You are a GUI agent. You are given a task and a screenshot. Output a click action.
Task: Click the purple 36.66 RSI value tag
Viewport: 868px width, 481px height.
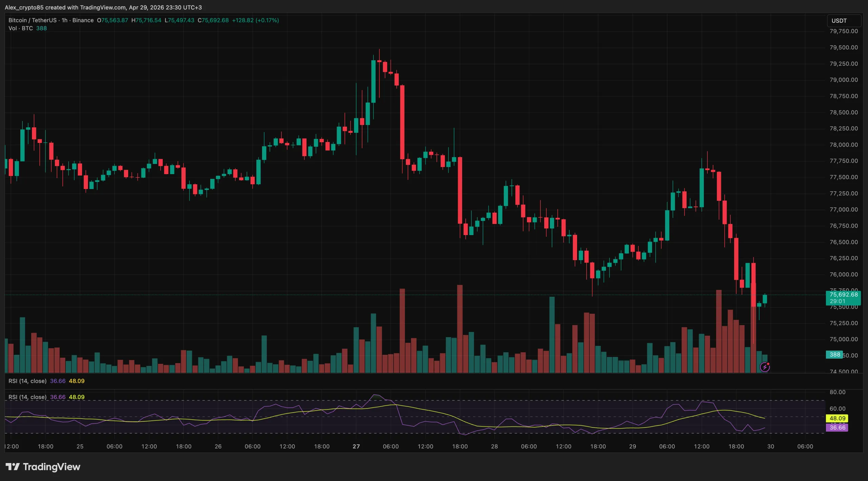coord(837,427)
